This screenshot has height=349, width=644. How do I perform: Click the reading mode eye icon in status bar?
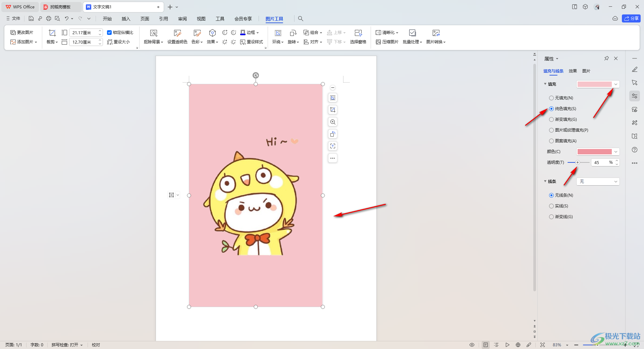(x=472, y=345)
